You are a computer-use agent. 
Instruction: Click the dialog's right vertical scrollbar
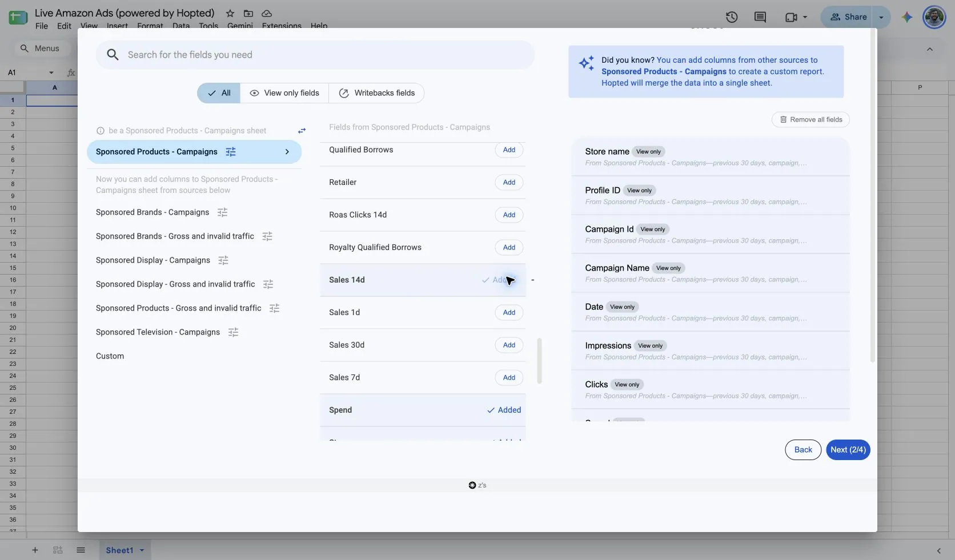click(x=872, y=195)
